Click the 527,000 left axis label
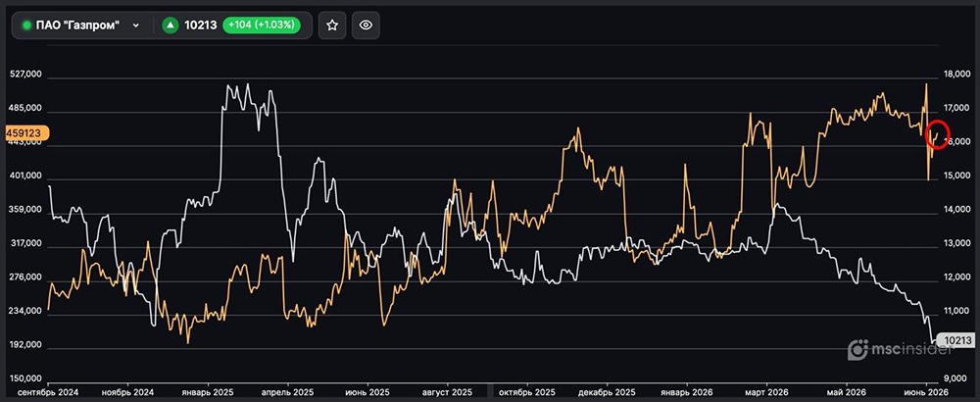 point(26,75)
